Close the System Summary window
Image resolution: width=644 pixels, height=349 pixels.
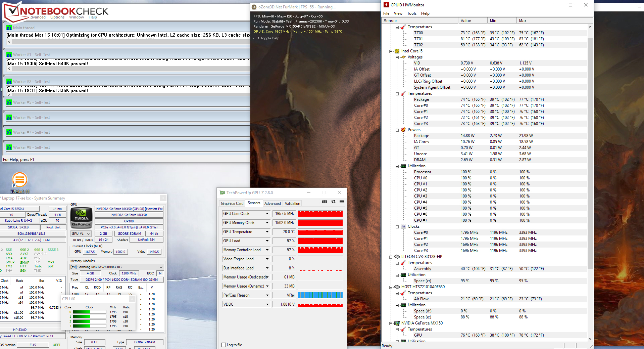click(163, 198)
